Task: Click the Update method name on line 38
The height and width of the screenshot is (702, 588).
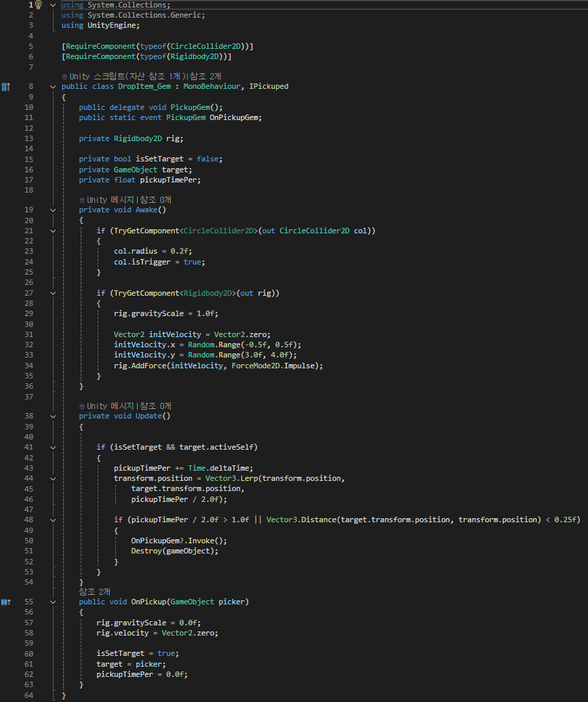Action: pyautogui.click(x=149, y=416)
